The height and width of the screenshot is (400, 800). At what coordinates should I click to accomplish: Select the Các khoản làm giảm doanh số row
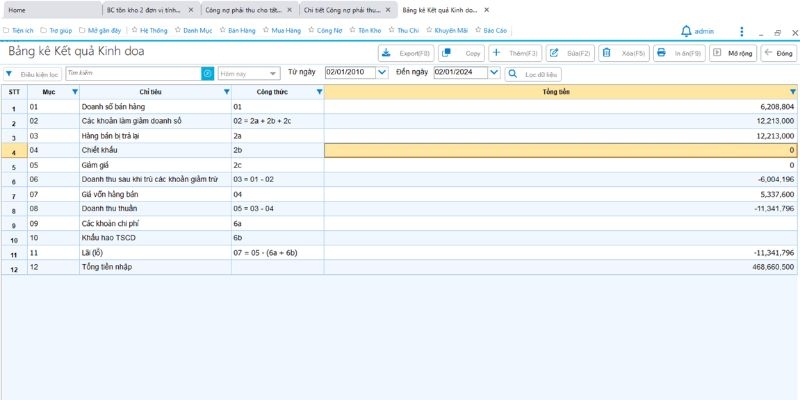399,121
